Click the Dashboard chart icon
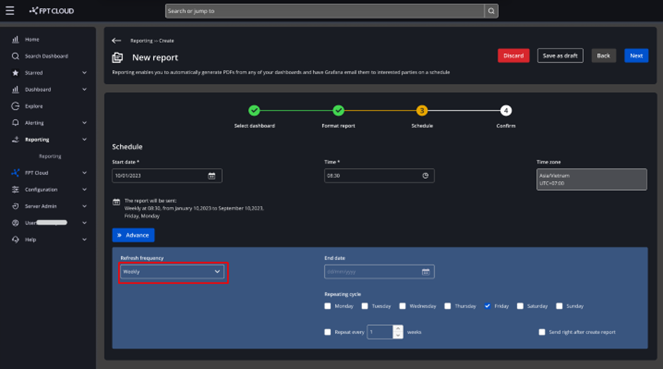 click(15, 90)
